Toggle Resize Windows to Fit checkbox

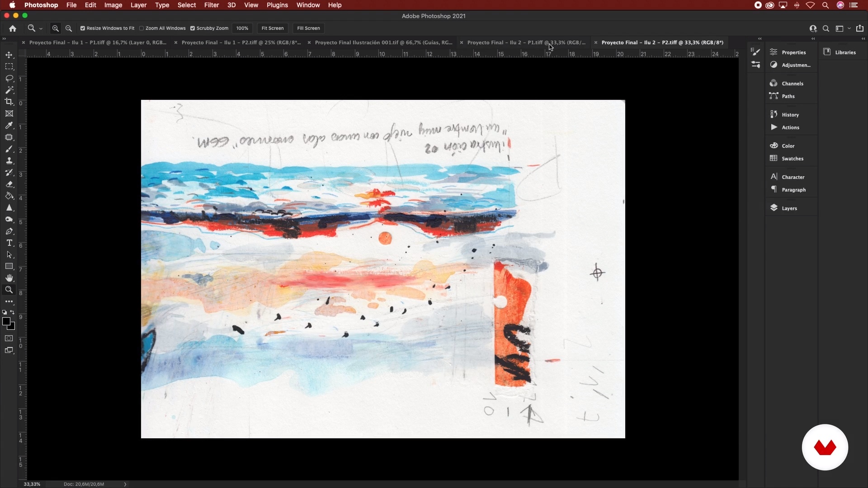point(83,28)
